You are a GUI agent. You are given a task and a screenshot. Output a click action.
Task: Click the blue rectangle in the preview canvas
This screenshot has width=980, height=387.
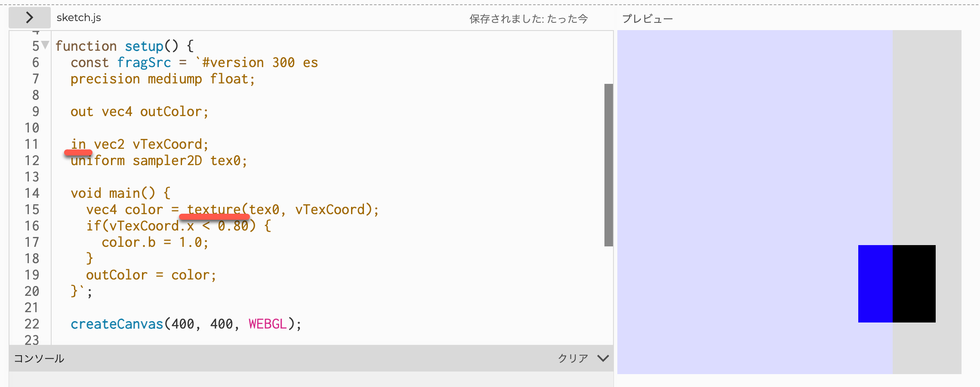pos(875,284)
